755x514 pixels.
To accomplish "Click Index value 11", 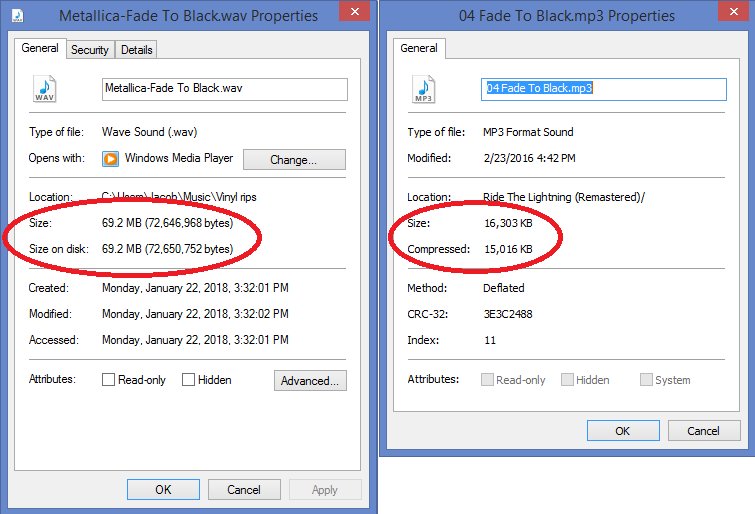I will 490,340.
